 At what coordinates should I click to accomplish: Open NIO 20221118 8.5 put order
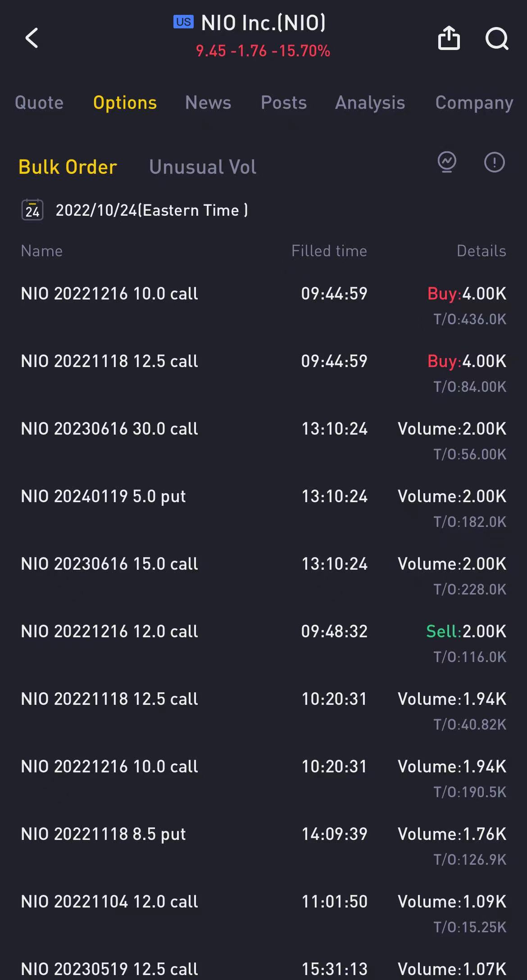pyautogui.click(x=263, y=845)
